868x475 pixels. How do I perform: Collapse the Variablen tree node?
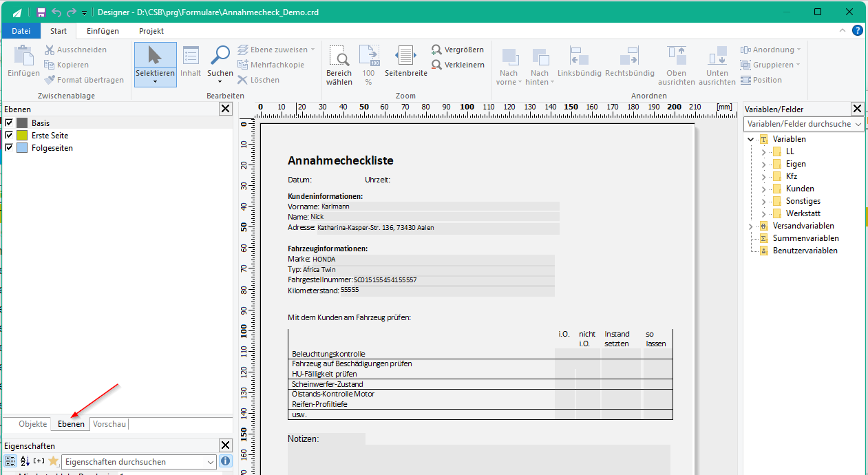click(x=751, y=139)
